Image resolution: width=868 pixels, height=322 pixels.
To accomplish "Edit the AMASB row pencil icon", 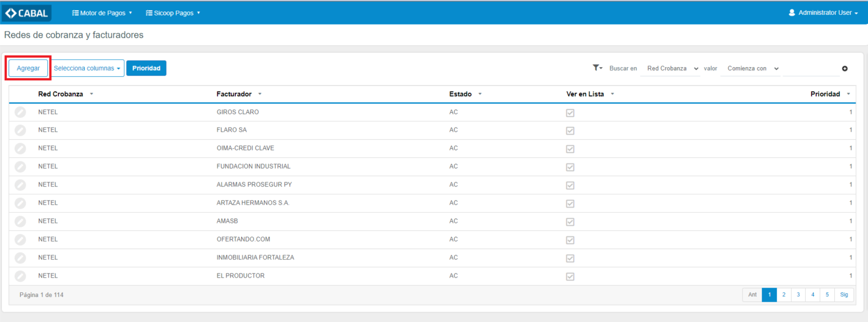I will tap(20, 222).
